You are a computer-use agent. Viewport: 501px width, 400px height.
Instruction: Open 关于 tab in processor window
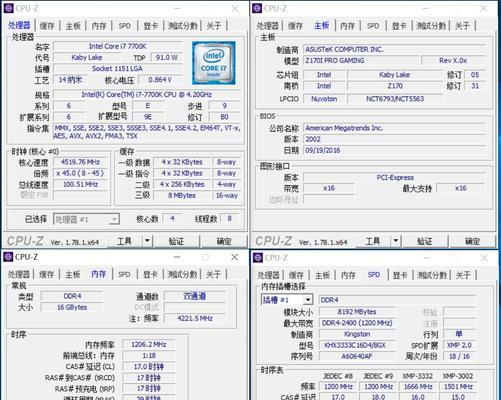[214, 26]
